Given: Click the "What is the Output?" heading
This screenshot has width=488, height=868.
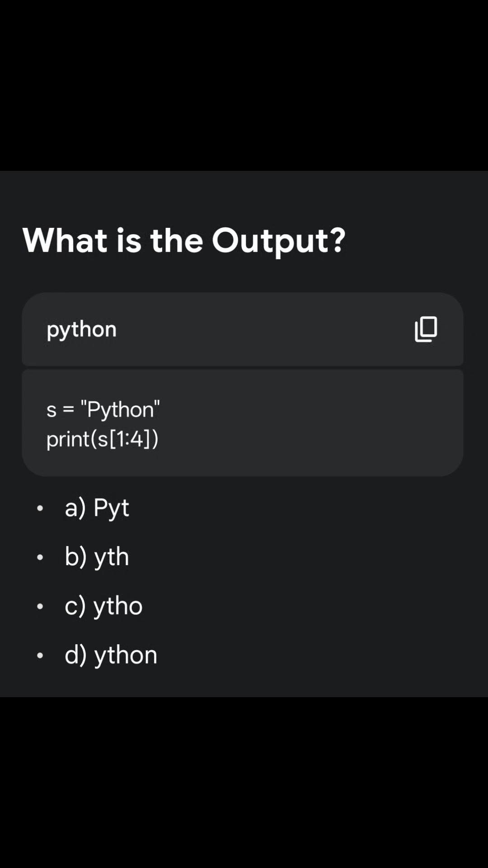Looking at the screenshot, I should (184, 241).
